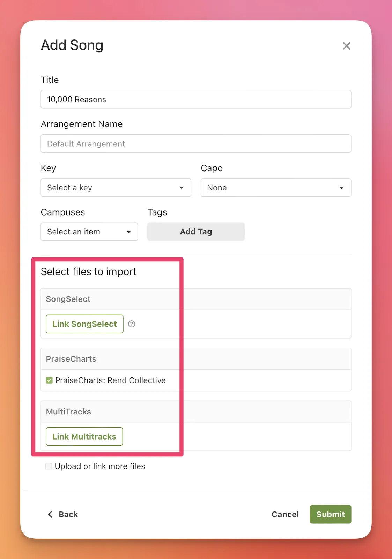This screenshot has width=392, height=559.
Task: Focus the Arrangement Name input field
Action: (195, 144)
